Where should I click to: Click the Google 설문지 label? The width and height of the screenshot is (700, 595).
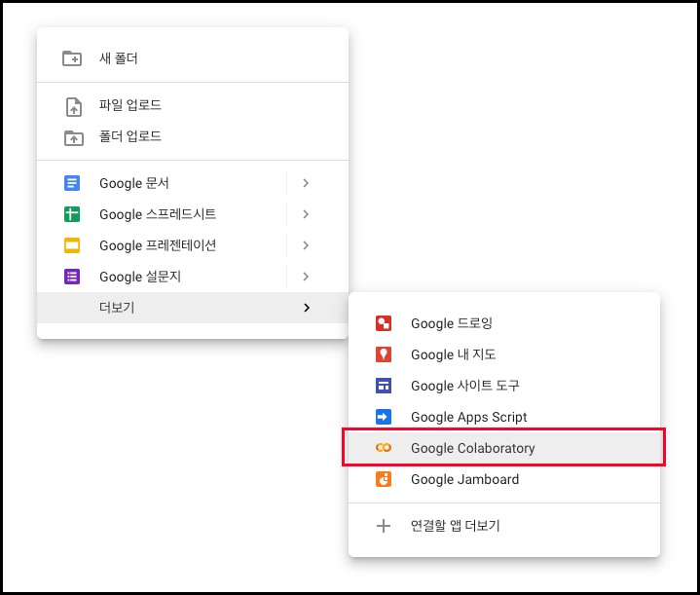click(x=140, y=277)
